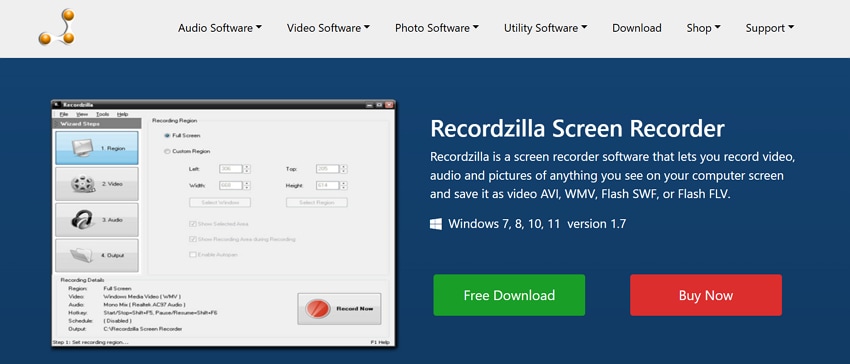
Task: Toggle Show Recording Area during Recording checkbox
Action: pos(192,239)
